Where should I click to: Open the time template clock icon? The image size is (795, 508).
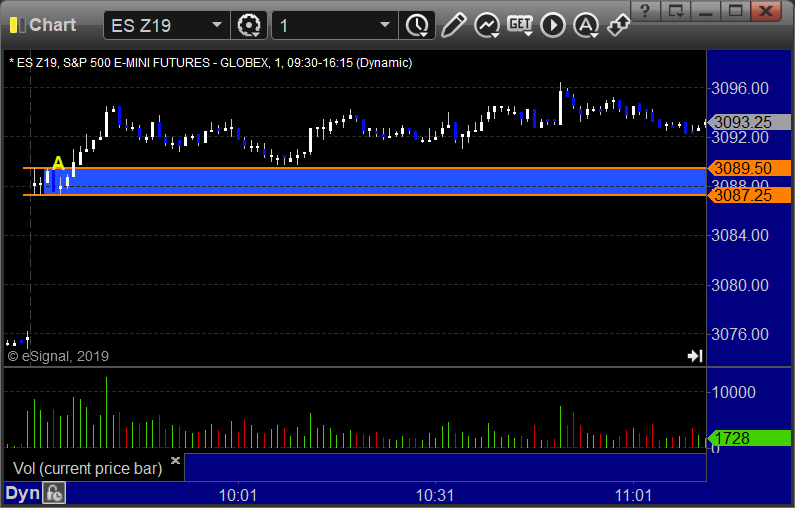coord(417,25)
